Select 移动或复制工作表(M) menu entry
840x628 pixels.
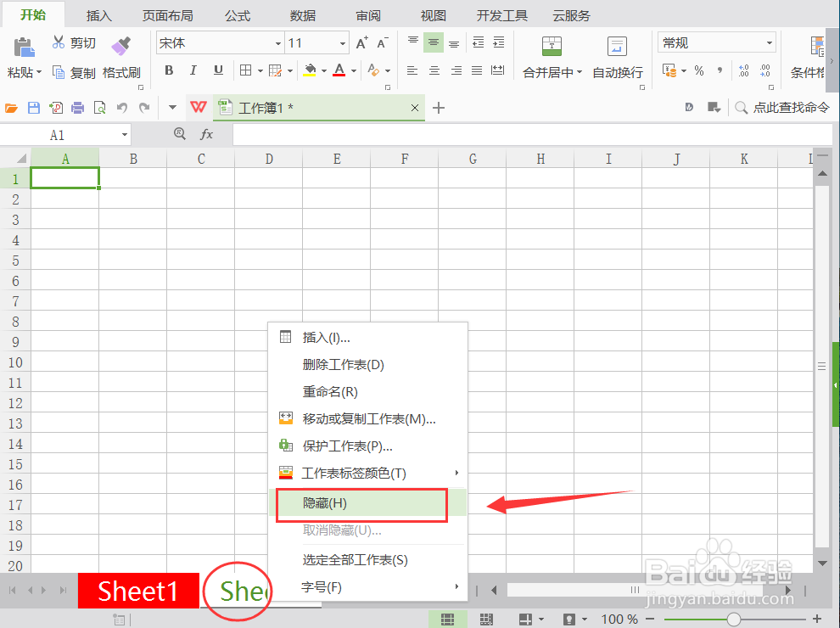point(367,419)
